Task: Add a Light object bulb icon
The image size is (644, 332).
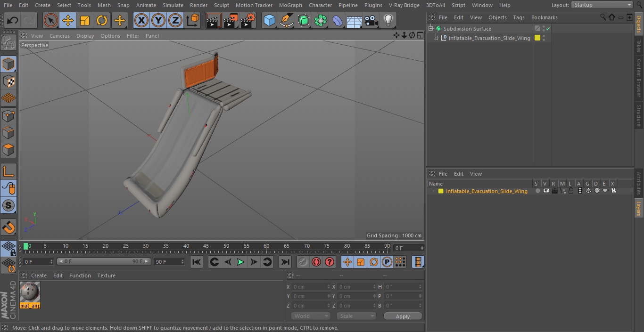Action: (x=388, y=20)
